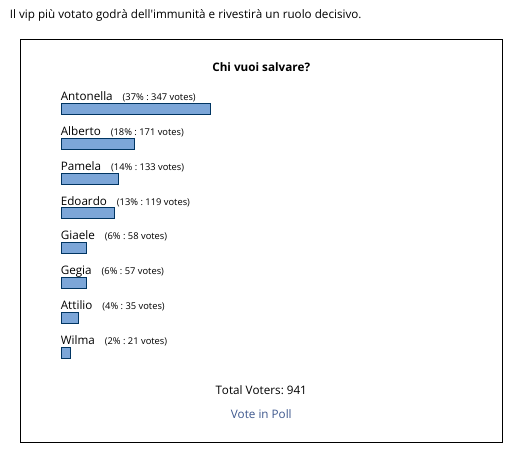Click the Giaele name label
Image resolution: width=518 pixels, height=460 pixels.
[x=78, y=235]
